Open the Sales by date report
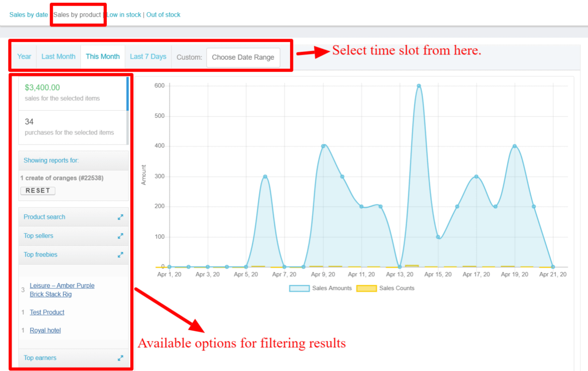This screenshot has width=588, height=371. (x=28, y=15)
